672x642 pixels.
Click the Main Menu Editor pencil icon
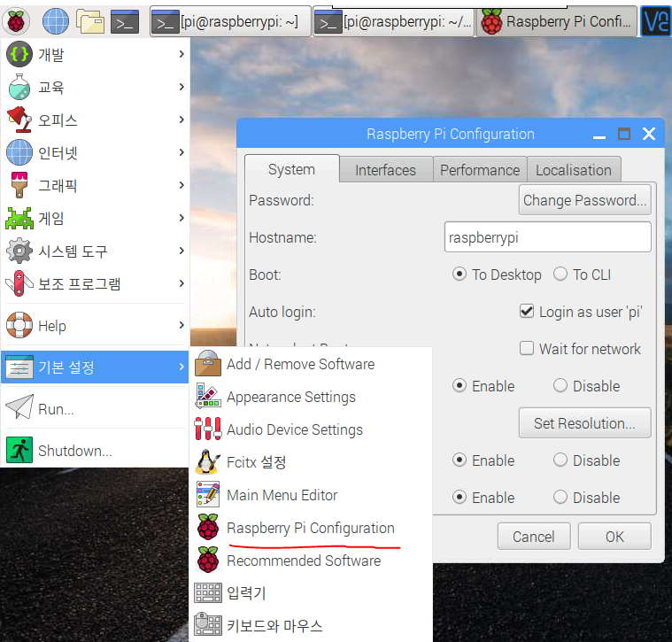pos(208,494)
